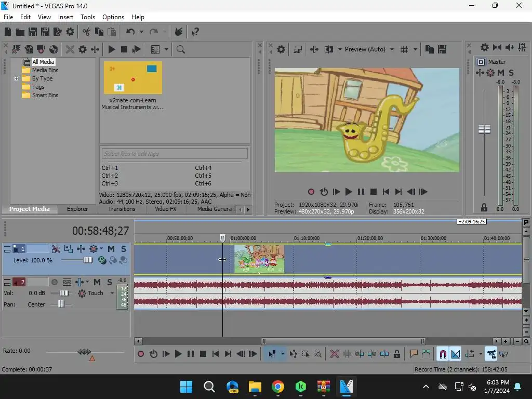Switch to the Transitions tab

pyautogui.click(x=122, y=209)
